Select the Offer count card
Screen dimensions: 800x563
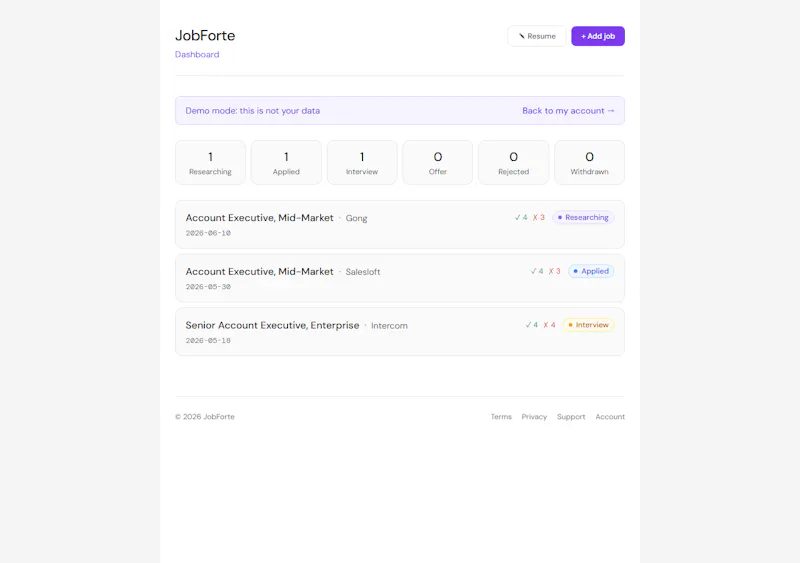point(438,162)
